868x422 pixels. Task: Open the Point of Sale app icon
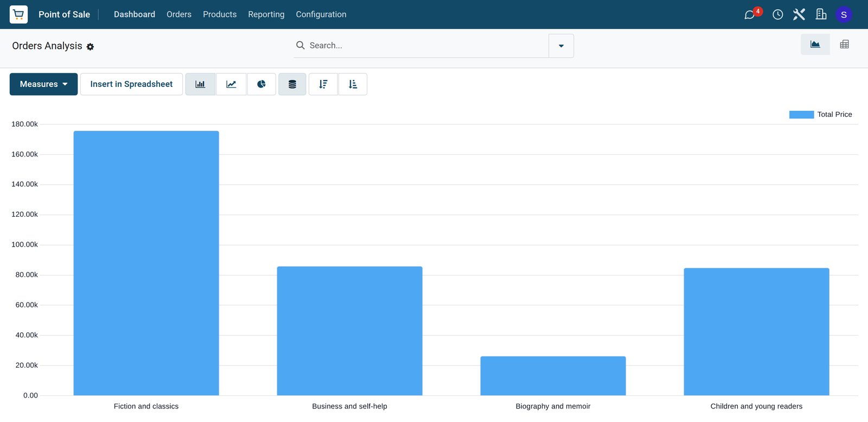[x=18, y=14]
